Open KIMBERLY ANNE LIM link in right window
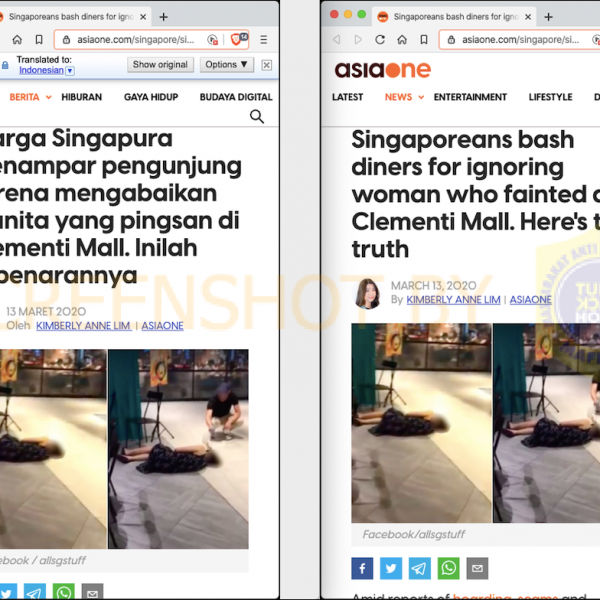Viewport: 600px width, 600px height. pyautogui.click(x=453, y=300)
